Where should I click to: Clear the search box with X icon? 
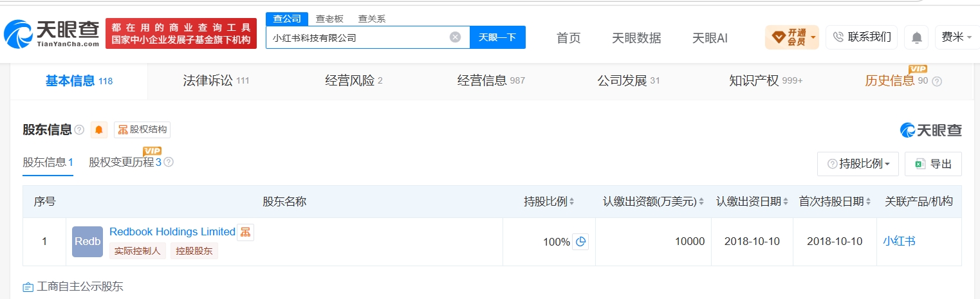click(x=455, y=37)
